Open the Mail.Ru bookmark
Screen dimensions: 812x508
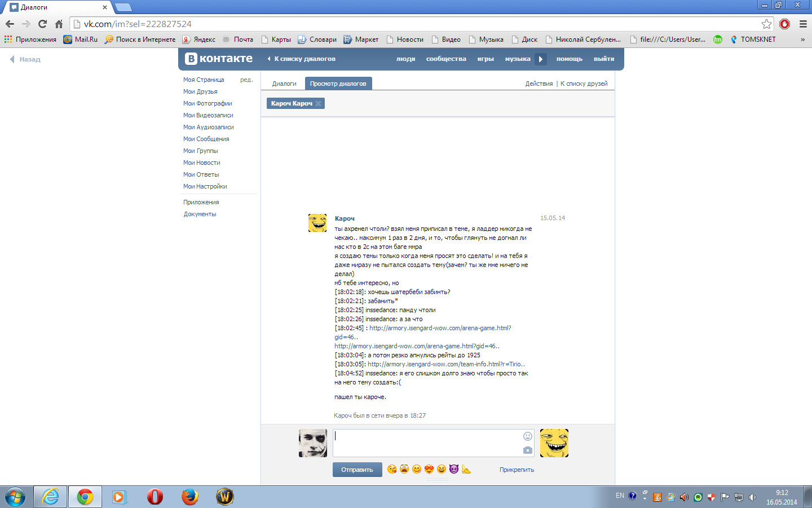(81, 40)
